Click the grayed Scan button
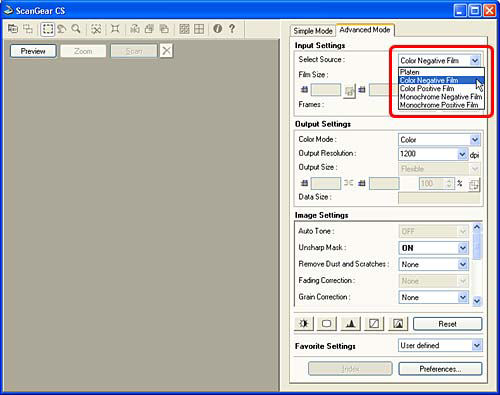The height and width of the screenshot is (395, 500). [x=134, y=51]
